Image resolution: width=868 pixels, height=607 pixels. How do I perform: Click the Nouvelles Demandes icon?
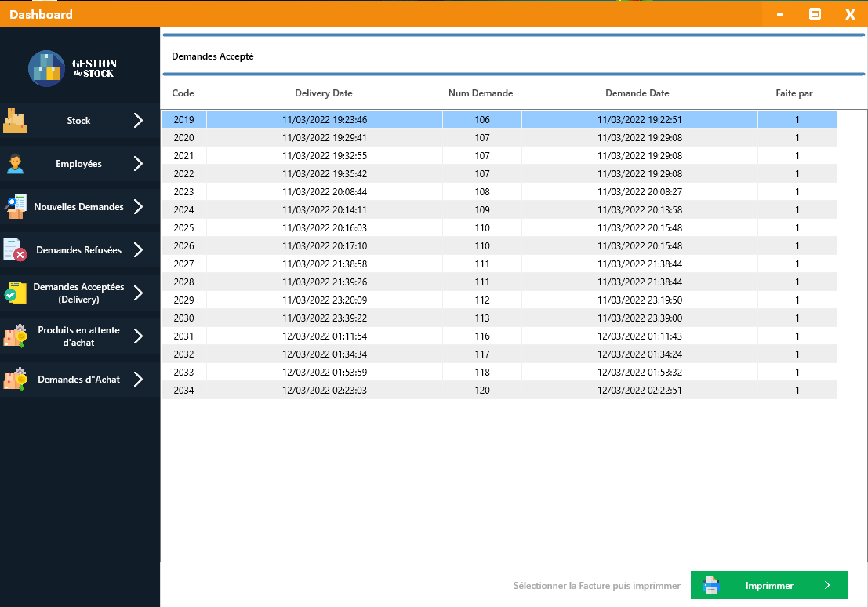[16, 207]
